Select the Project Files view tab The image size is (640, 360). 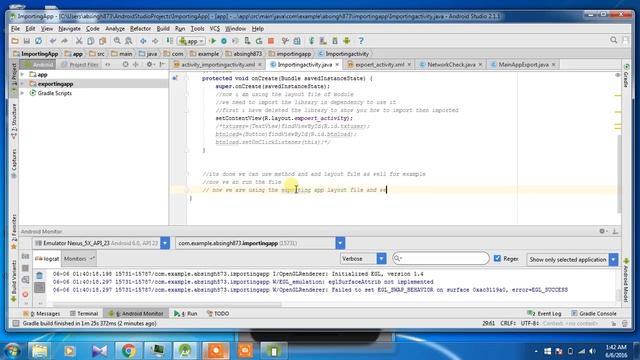pos(80,64)
